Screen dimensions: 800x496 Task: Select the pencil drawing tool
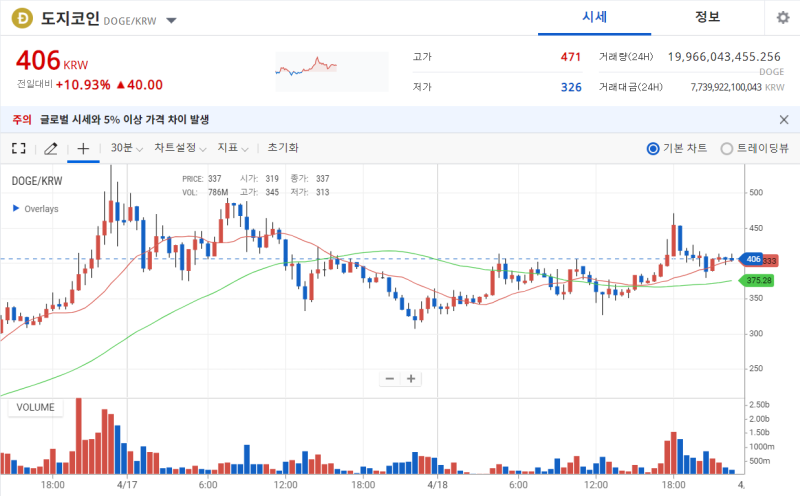(51, 148)
